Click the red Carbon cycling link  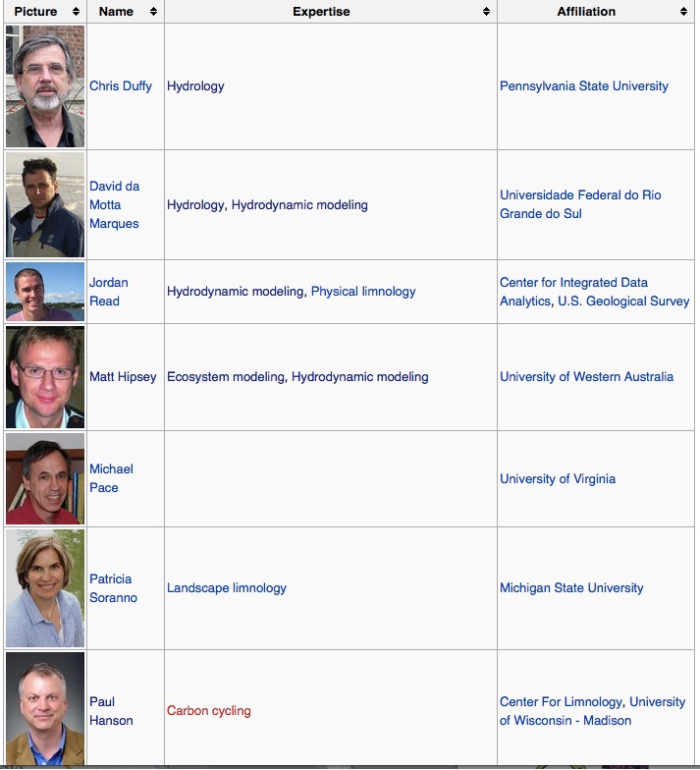tap(209, 711)
